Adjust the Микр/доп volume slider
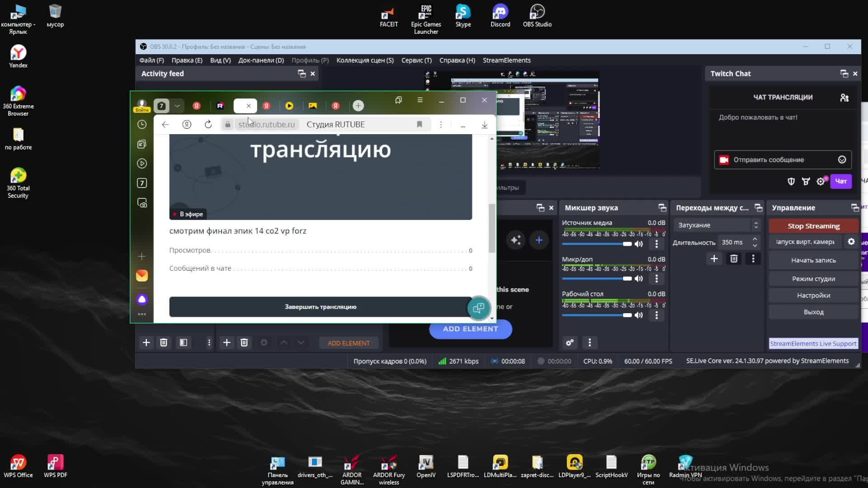 click(x=597, y=279)
